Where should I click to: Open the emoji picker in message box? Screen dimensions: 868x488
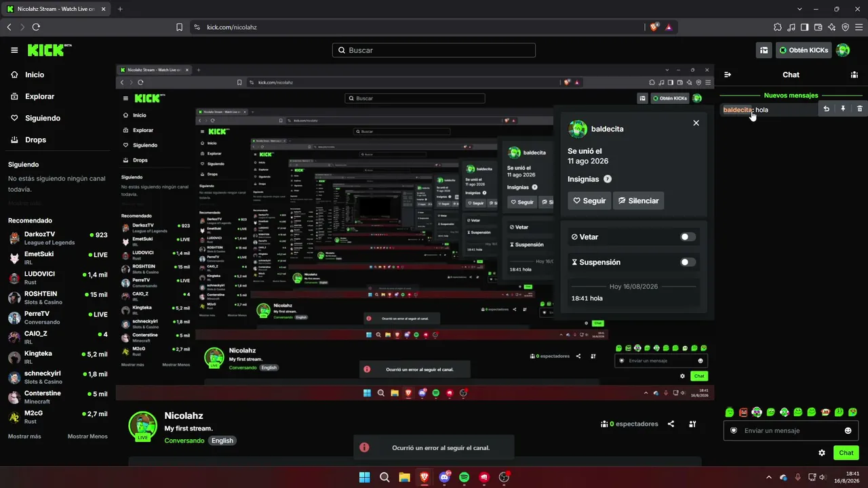pos(848,430)
